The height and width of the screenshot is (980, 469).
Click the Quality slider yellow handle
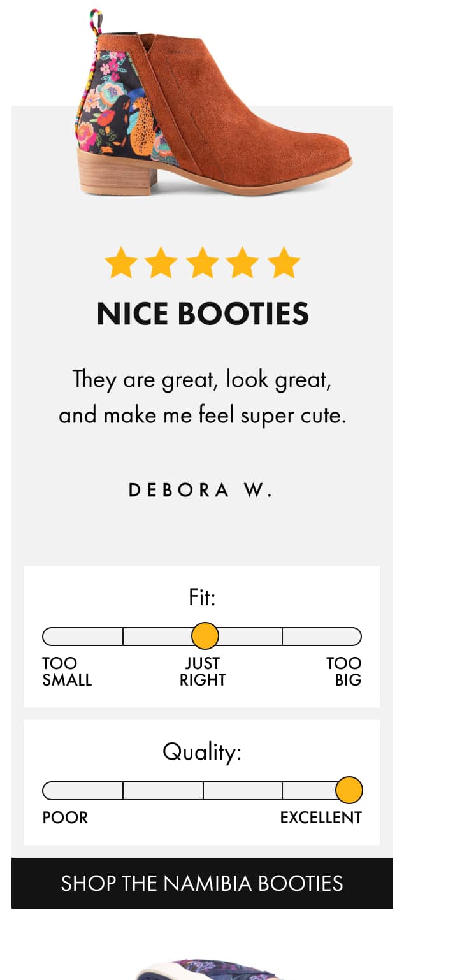point(349,790)
